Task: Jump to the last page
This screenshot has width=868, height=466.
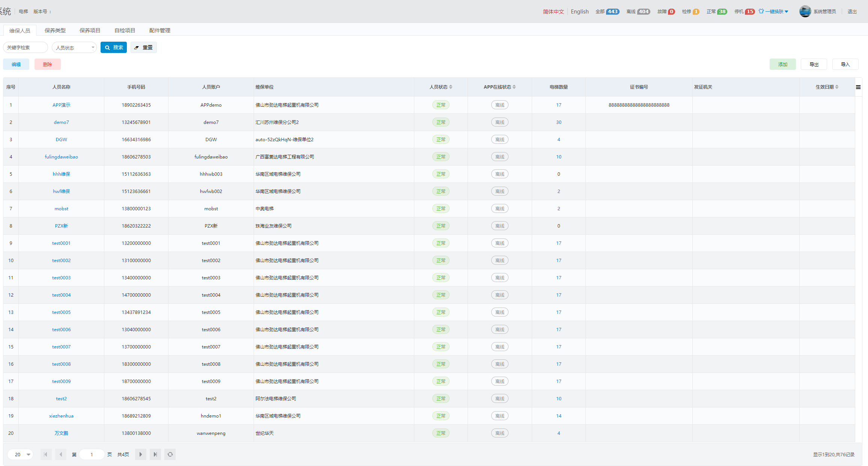Action: [x=155, y=454]
